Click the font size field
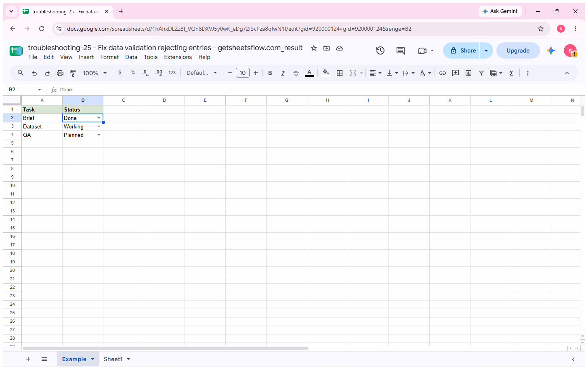Screen dimensions: 588x370 click(243, 73)
